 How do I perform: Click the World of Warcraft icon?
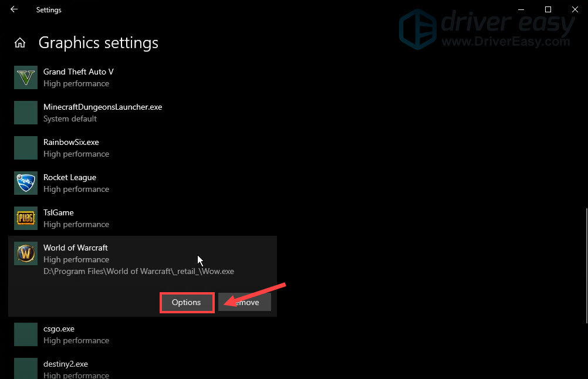[25, 253]
